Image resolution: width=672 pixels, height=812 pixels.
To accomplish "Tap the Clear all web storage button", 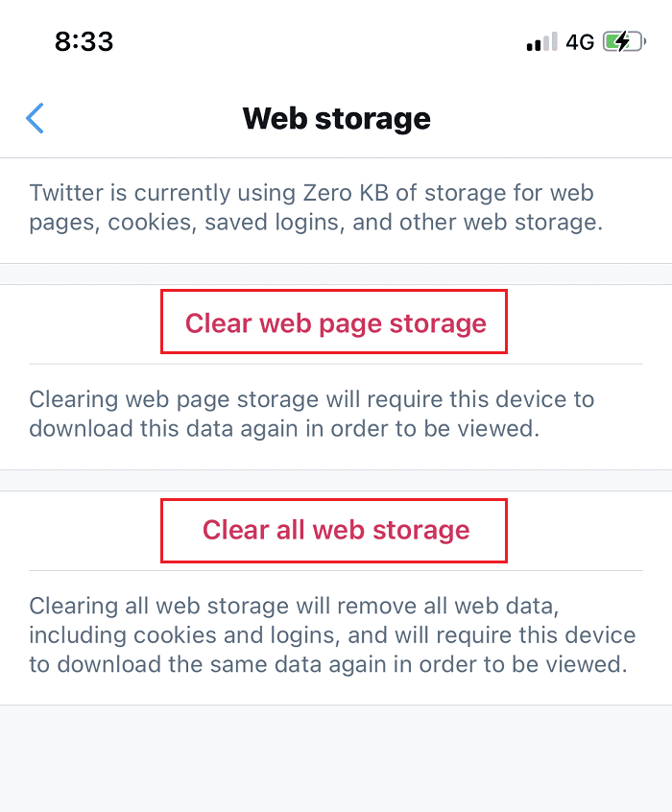I will click(x=334, y=530).
